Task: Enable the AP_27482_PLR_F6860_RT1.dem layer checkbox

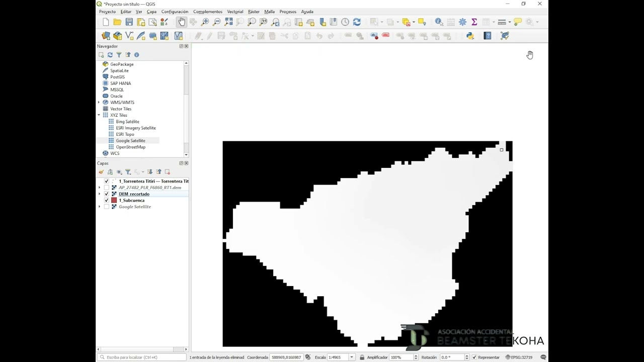Action: click(106, 188)
